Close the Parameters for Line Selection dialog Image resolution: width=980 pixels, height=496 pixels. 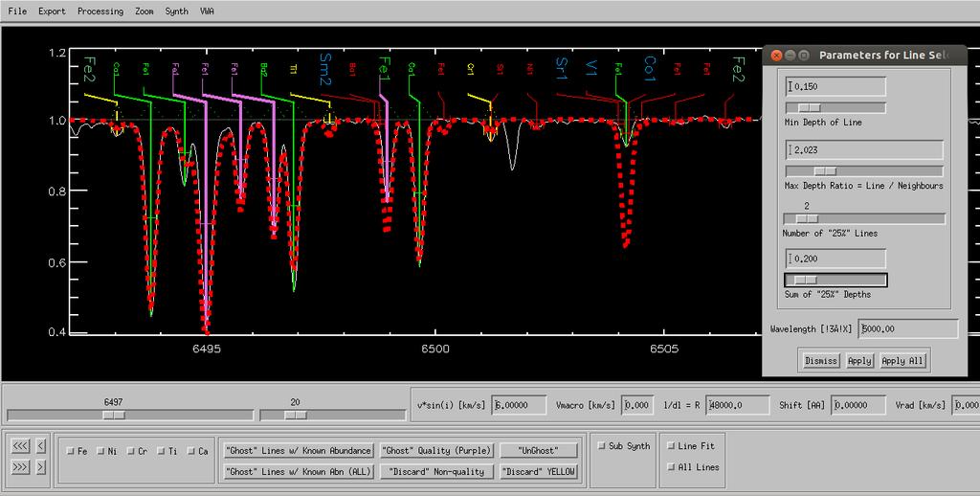776,55
